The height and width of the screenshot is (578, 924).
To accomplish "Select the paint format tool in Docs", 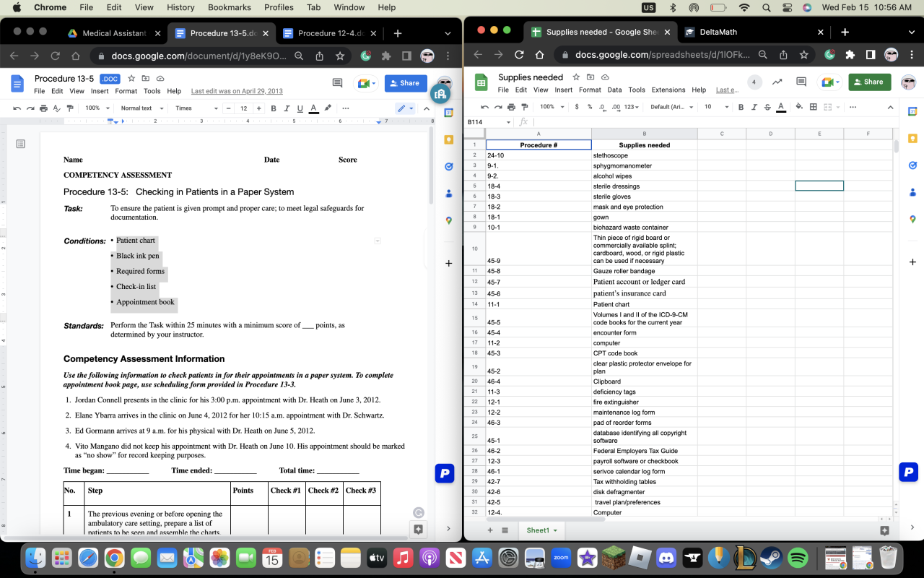I will coord(70,108).
